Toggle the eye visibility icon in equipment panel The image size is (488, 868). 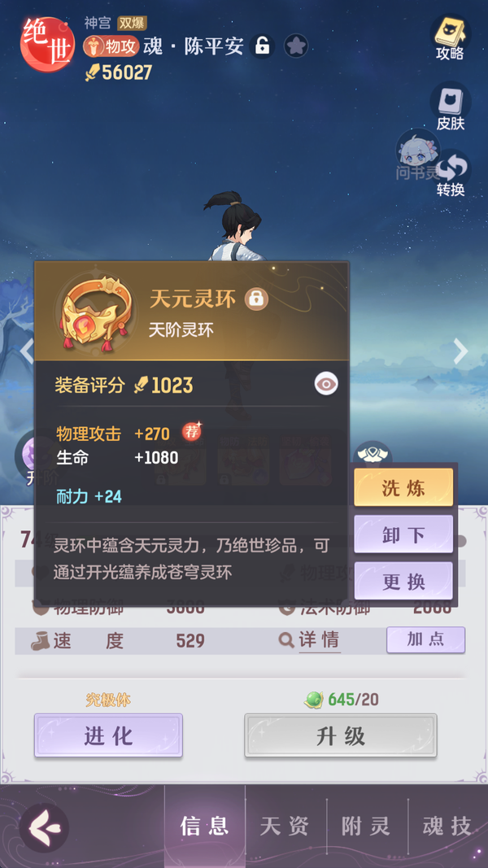click(326, 384)
